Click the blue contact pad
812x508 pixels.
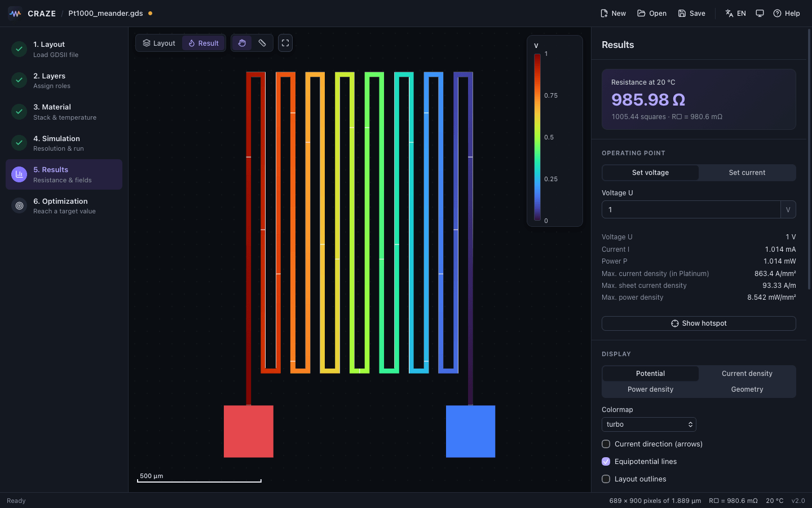coord(471,431)
